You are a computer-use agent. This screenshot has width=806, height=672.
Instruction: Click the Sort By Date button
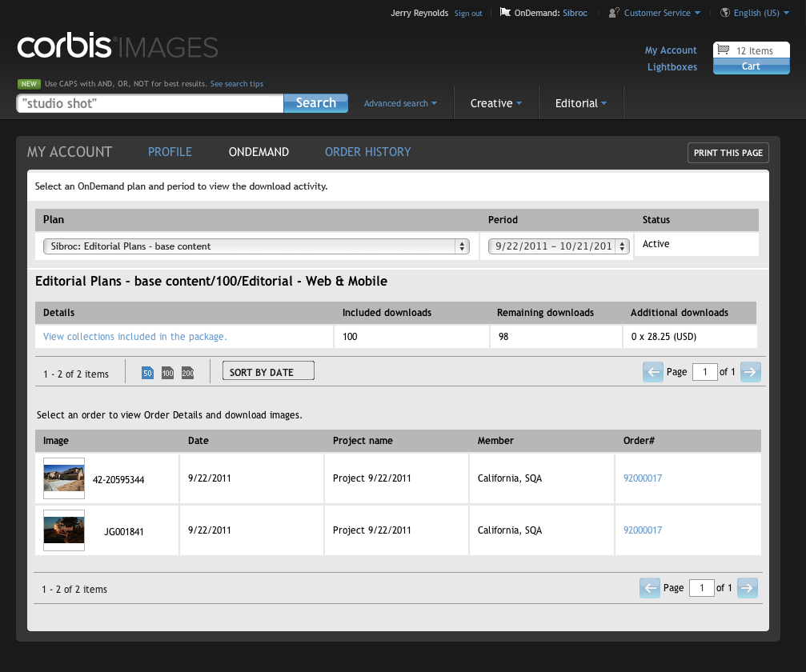(268, 371)
